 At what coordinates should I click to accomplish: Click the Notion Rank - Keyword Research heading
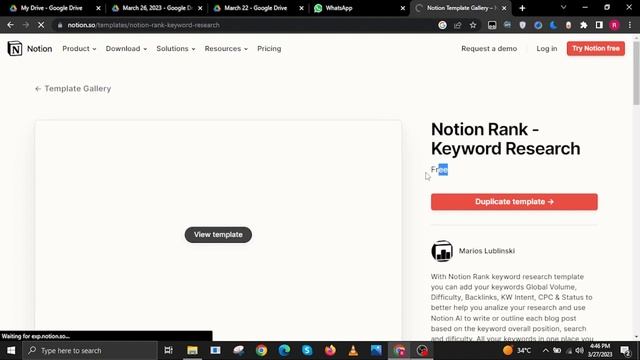click(x=505, y=139)
